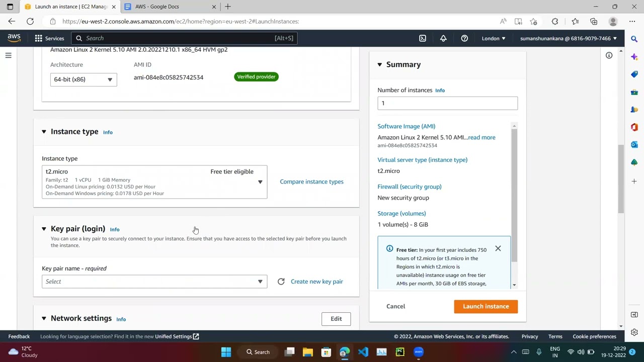Collapse the Summary panel
Image resolution: width=644 pixels, height=362 pixels.
[x=380, y=64]
